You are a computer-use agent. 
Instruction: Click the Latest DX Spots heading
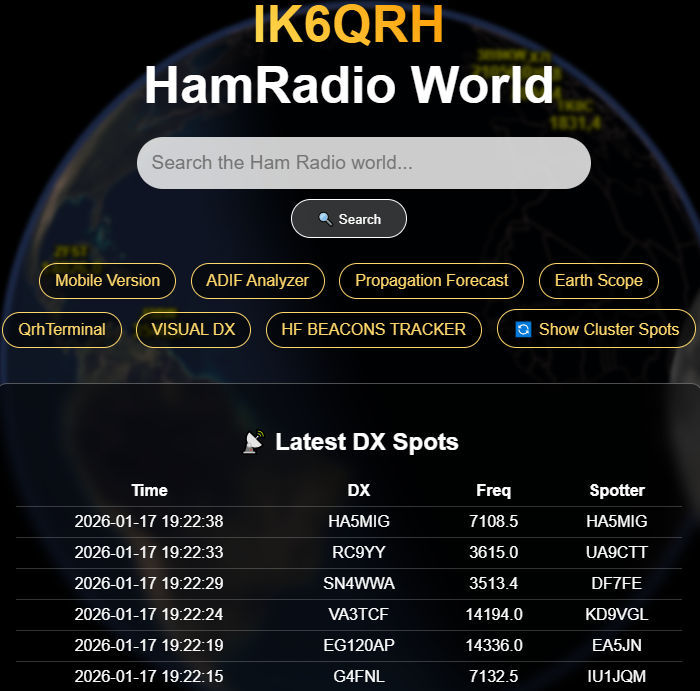tap(367, 442)
